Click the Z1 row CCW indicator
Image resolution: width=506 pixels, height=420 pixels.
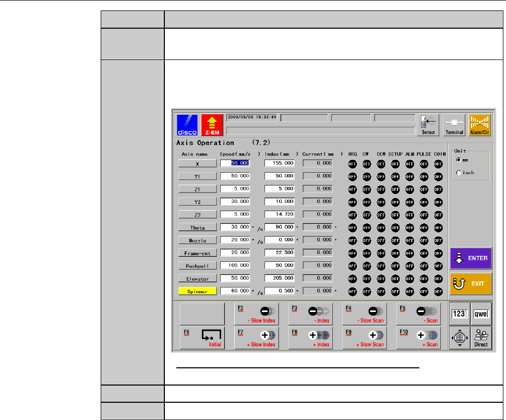pos(381,189)
